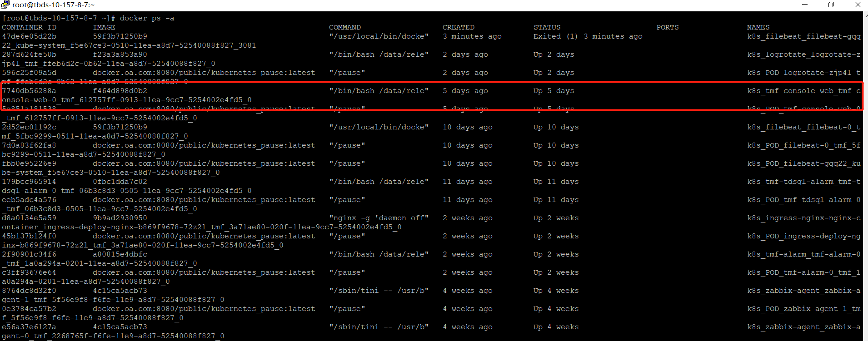Click image ID f464d898d0b2
Screen dimensions: 868x341
coord(120,91)
